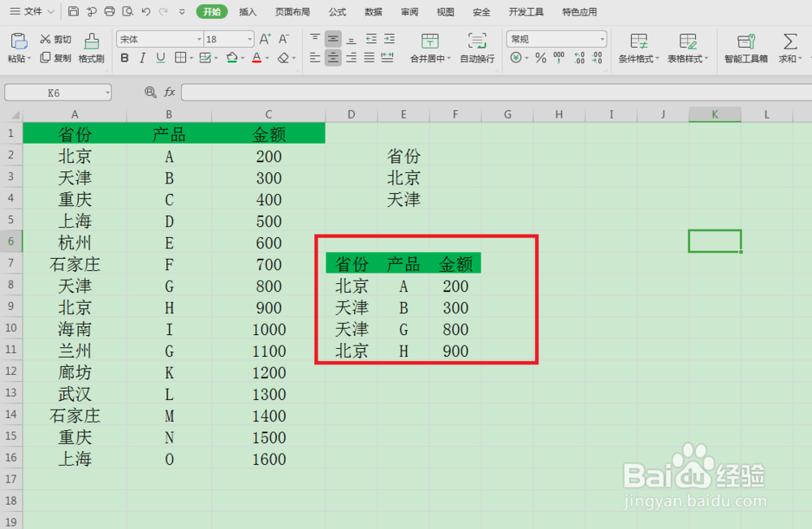Open the Name Box dropdown showing K6
The height and width of the screenshot is (529, 812).
coord(107,92)
